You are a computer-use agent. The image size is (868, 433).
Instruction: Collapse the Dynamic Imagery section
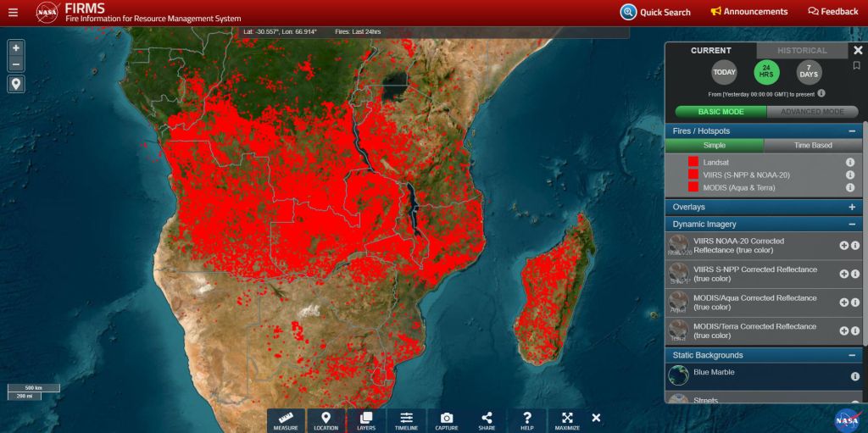[x=851, y=225]
